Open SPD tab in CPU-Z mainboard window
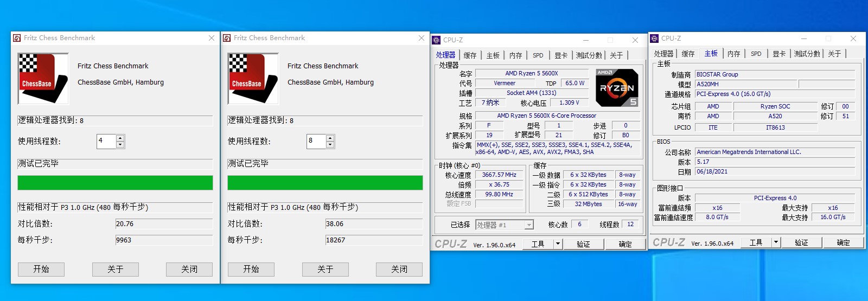The width and height of the screenshot is (868, 301). click(x=756, y=54)
